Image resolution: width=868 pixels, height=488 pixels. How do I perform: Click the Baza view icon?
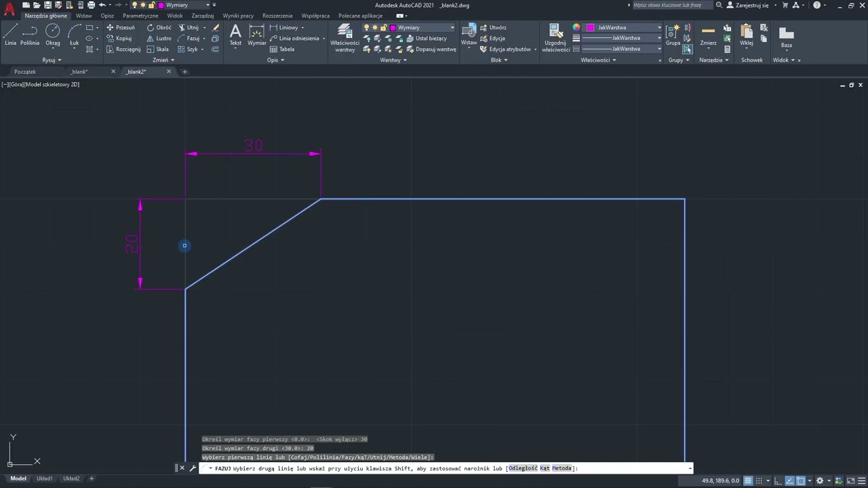(787, 37)
